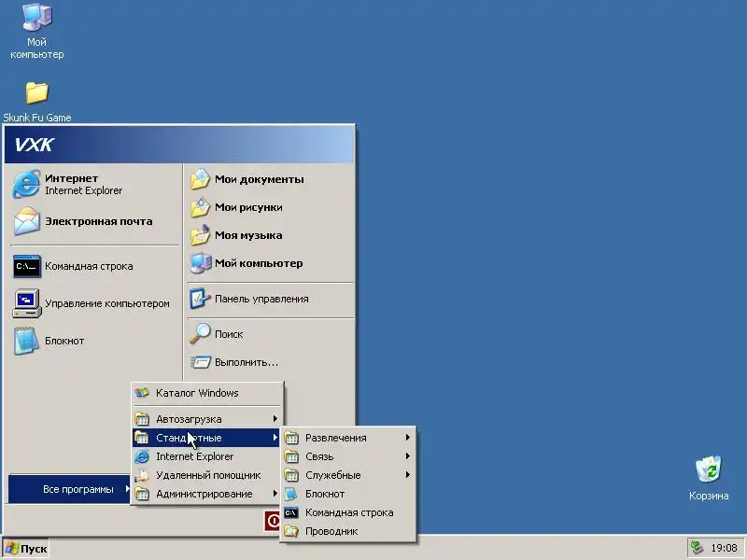Click the E-mail envelope icon
Screen dimensions: 747x560
26,221
